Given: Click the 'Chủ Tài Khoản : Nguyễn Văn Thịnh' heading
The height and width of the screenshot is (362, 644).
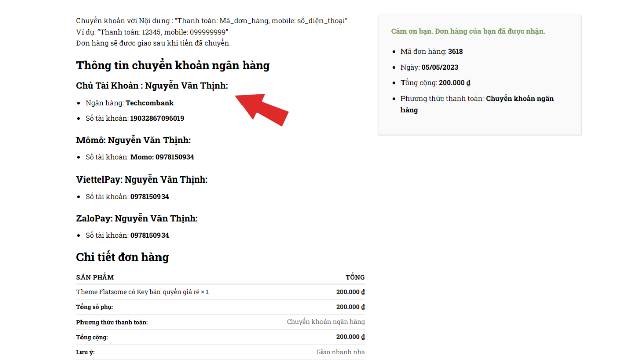Looking at the screenshot, I should point(152,86).
